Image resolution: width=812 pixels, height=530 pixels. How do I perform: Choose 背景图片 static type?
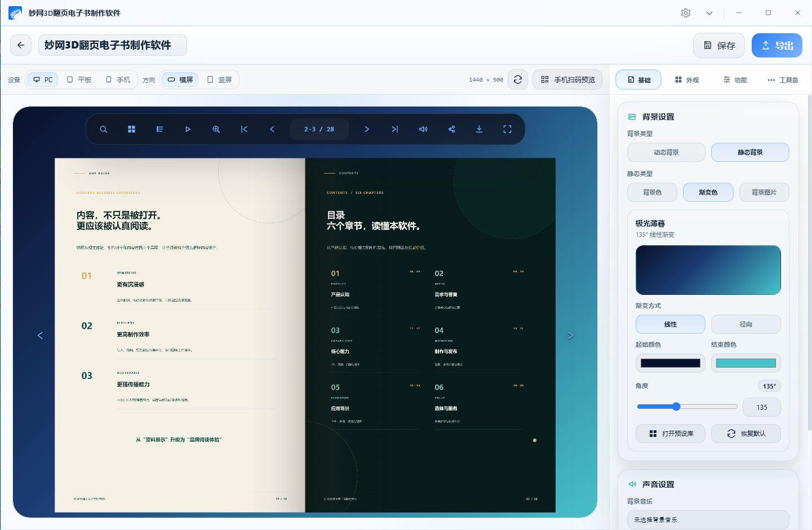click(x=764, y=192)
